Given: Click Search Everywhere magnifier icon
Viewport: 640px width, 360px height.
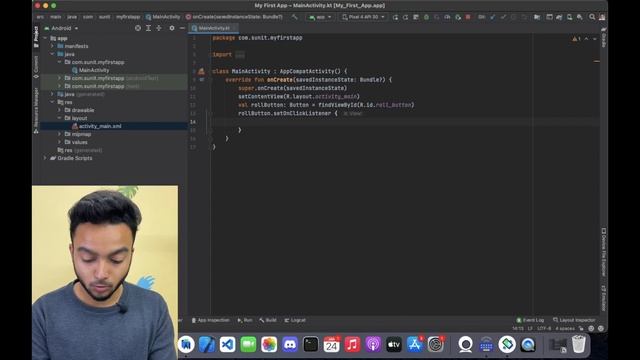Looking at the screenshot, I should 592,17.
